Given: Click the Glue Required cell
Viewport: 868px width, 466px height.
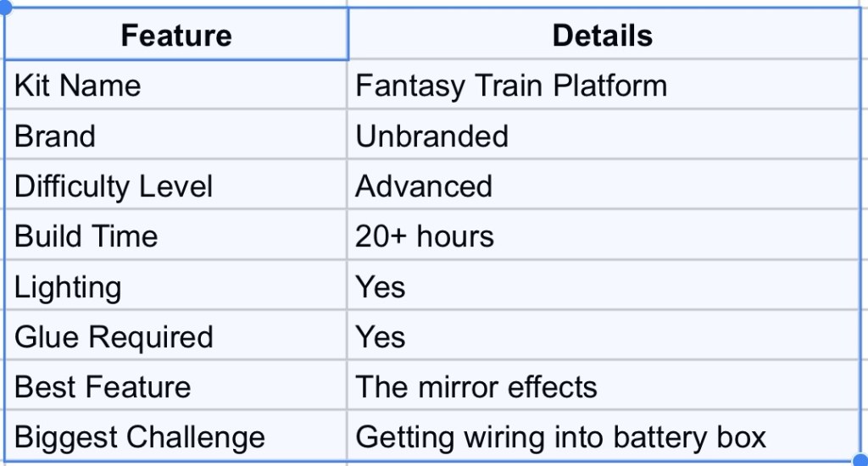Looking at the screenshot, I should 175,337.
